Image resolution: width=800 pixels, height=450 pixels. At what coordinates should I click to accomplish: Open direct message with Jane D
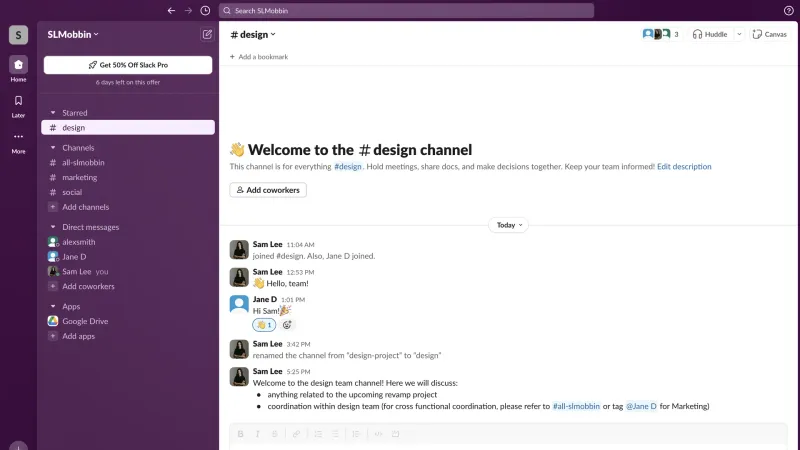pyautogui.click(x=128, y=257)
